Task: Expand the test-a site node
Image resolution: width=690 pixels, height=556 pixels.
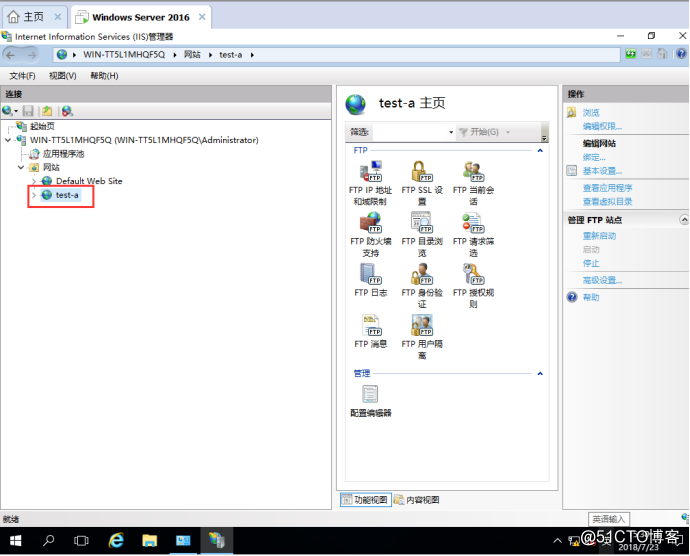Action: point(34,195)
